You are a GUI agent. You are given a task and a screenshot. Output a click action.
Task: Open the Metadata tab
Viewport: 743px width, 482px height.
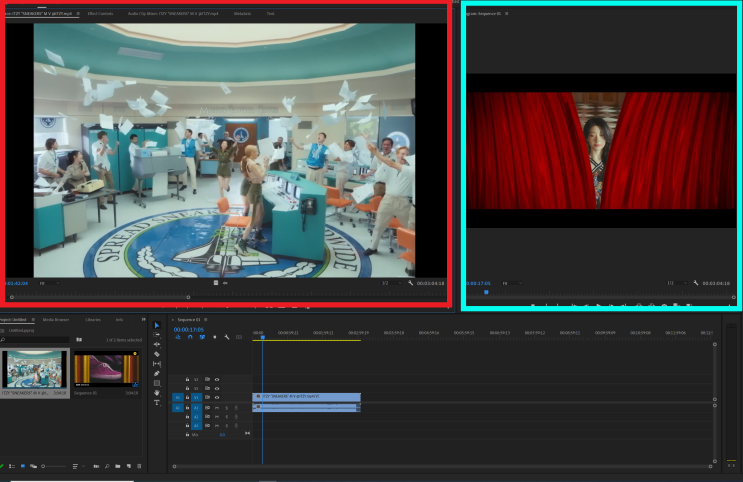point(242,13)
